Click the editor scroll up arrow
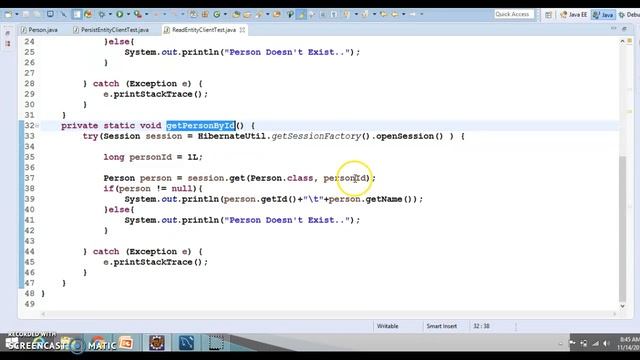 click(622, 41)
